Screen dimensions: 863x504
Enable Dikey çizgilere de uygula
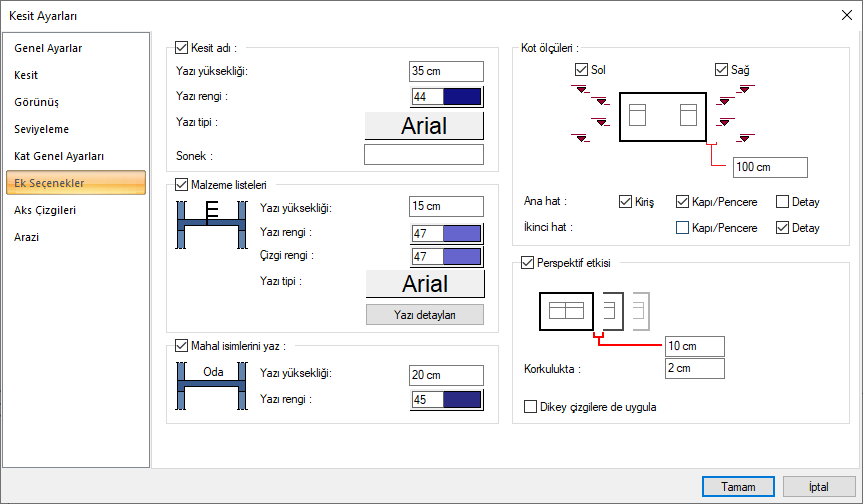(x=531, y=407)
